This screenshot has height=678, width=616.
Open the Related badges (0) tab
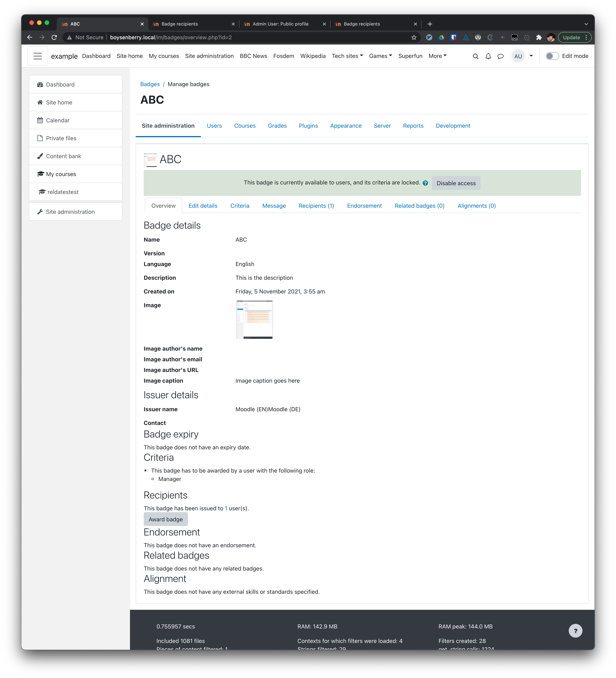(x=419, y=205)
